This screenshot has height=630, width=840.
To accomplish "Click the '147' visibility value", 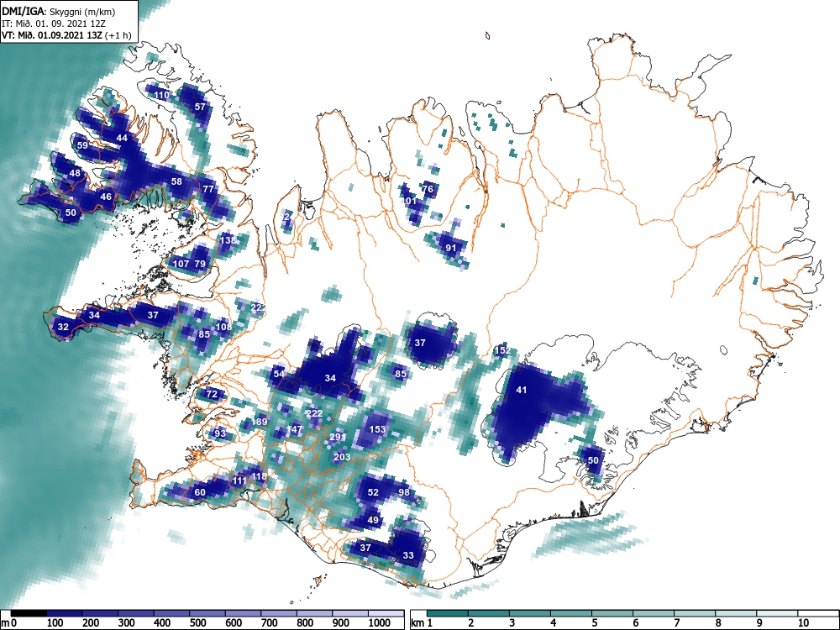I will tap(294, 429).
